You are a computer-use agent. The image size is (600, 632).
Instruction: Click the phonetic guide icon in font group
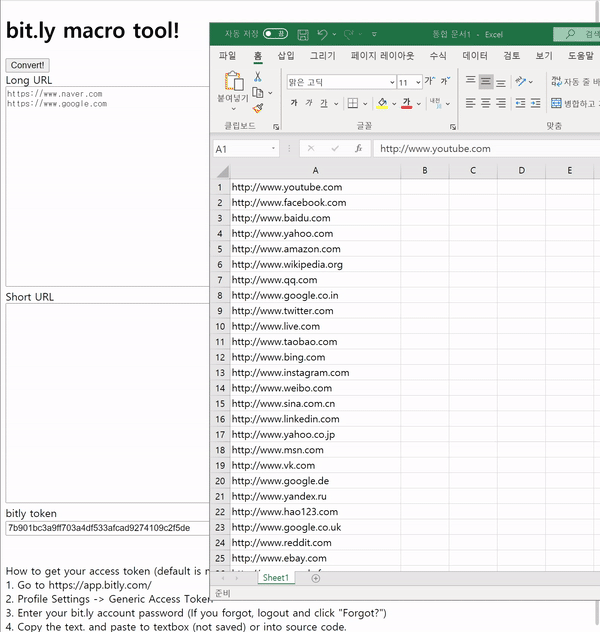tap(436, 103)
